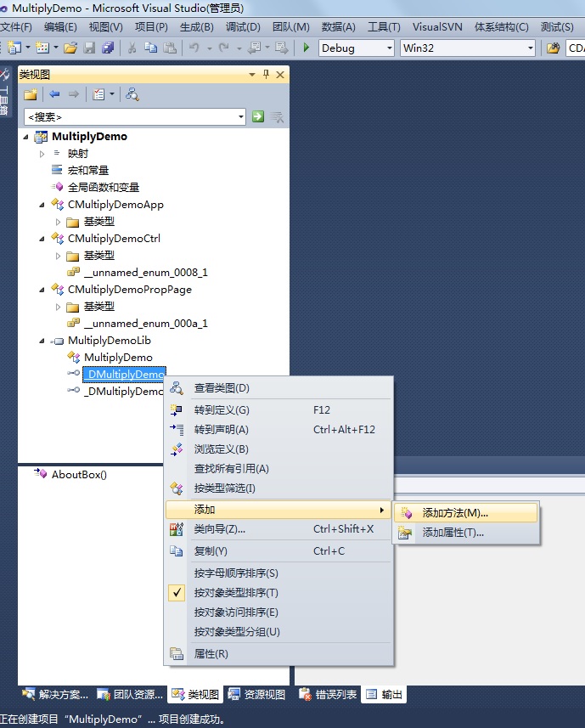Select MultiplyDemo class under MultiplyDemoLib
Image resolution: width=585 pixels, height=728 pixels.
(118, 358)
